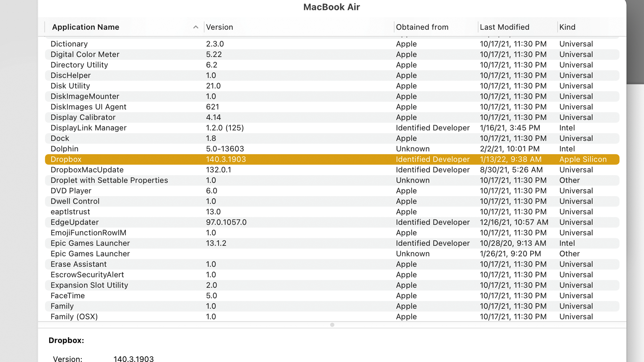Click 10/28/20, 9:13 AM date cell
Screen dimensions: 644x362
point(513,243)
